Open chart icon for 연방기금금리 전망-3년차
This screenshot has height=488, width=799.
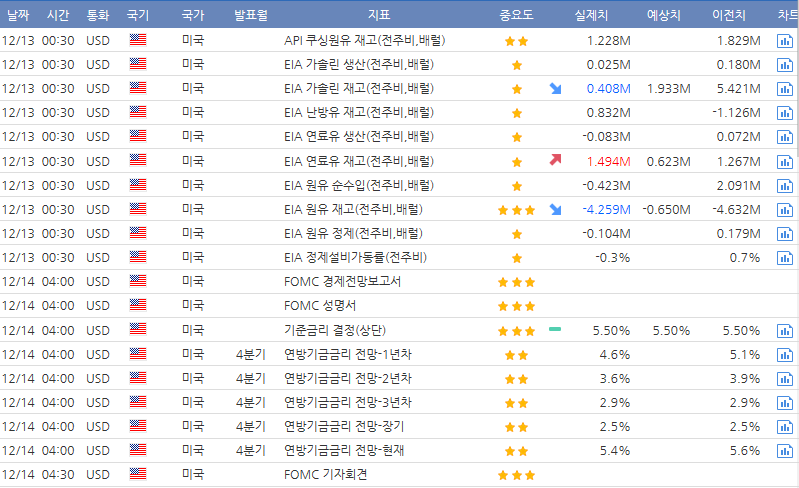coord(785,402)
